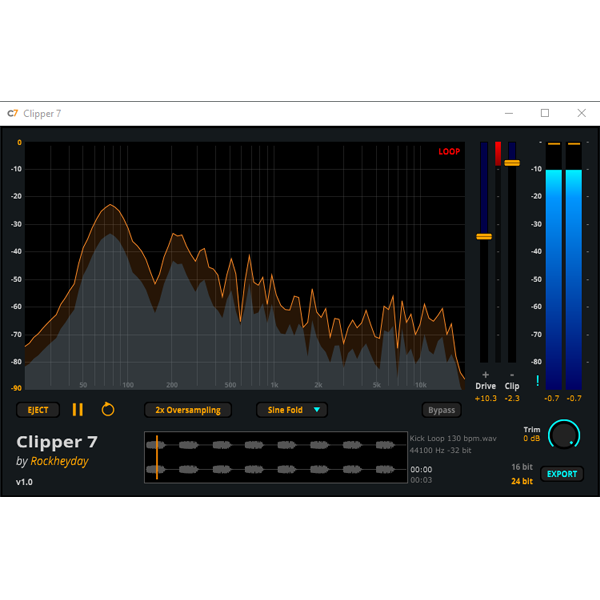Click the restart loop icon
The height and width of the screenshot is (600, 600).
108,409
